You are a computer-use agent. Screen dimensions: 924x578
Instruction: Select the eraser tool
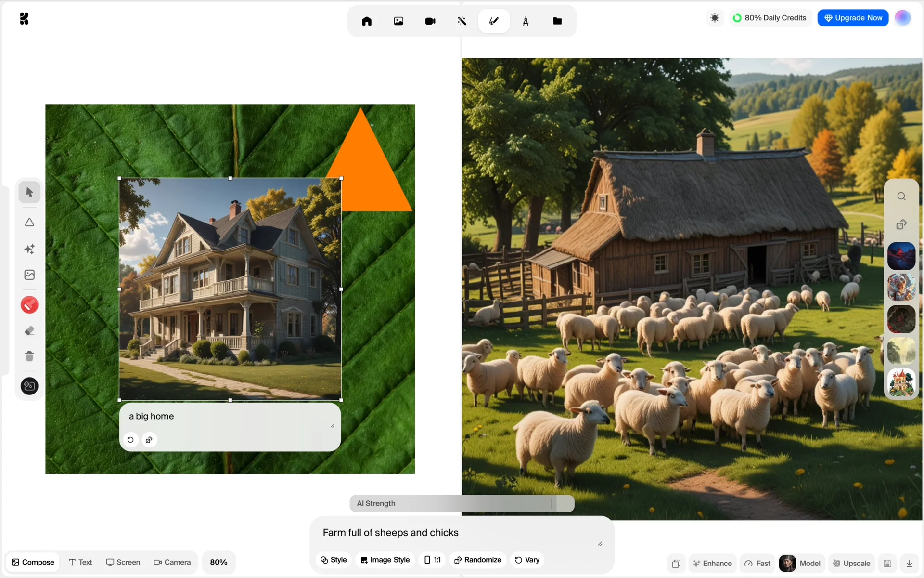tap(29, 331)
